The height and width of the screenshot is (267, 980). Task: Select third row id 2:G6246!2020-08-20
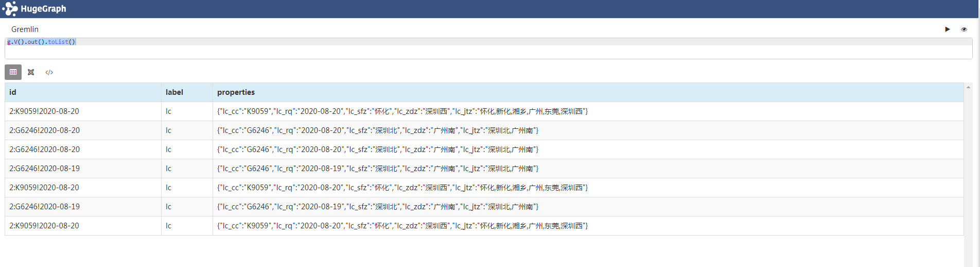[45, 149]
